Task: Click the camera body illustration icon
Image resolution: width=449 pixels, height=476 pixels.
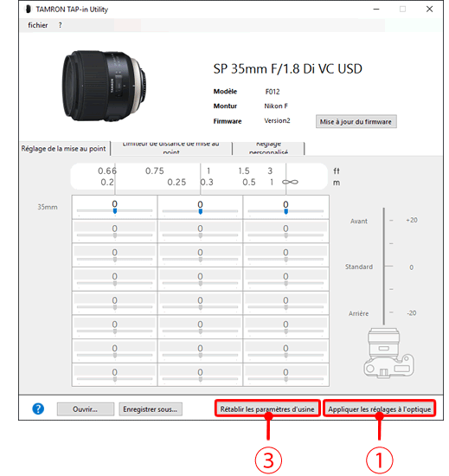Action: (388, 353)
